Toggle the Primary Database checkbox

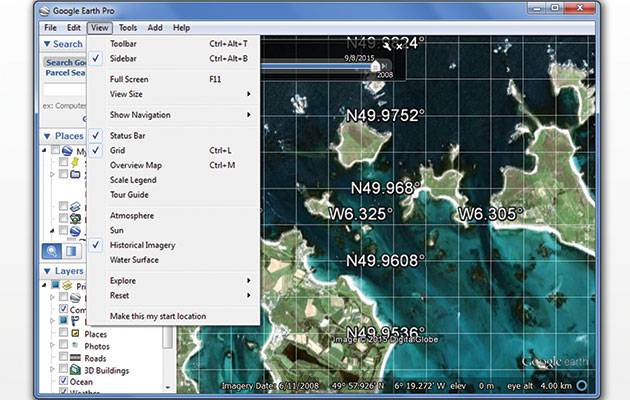55,285
